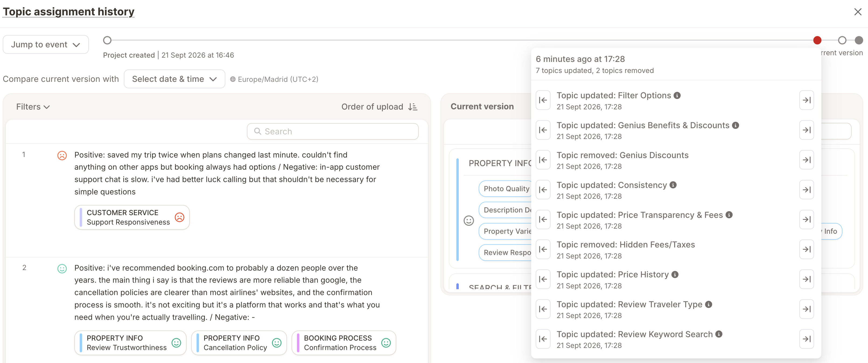Click right-arrow icon beside Genius Discounts removed
The width and height of the screenshot is (868, 363).
(x=806, y=160)
